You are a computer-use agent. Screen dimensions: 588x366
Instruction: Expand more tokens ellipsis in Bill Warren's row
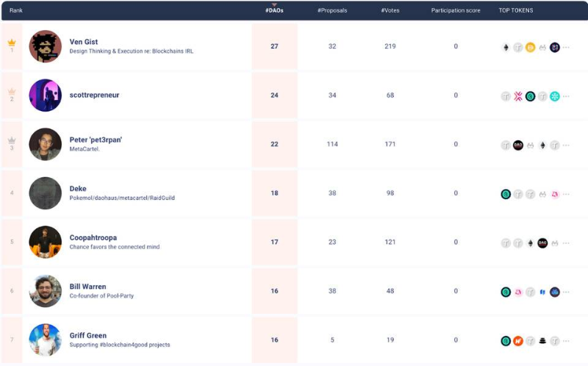(x=567, y=292)
